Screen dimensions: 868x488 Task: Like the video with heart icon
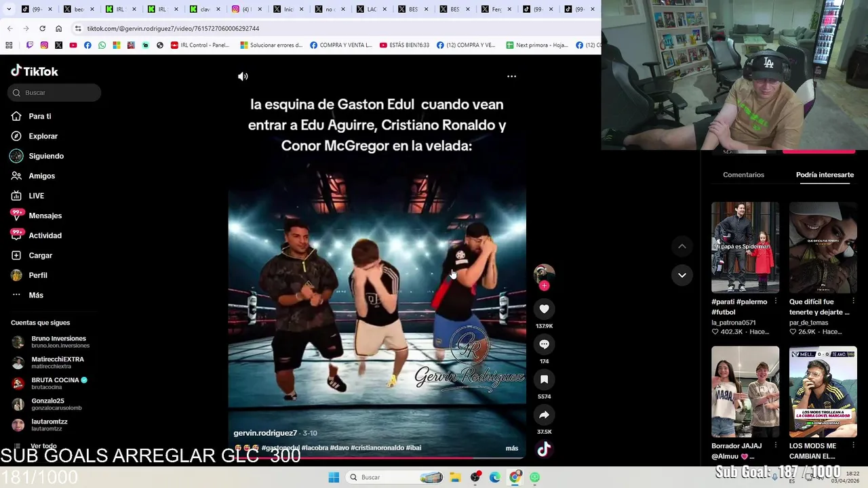(544, 309)
